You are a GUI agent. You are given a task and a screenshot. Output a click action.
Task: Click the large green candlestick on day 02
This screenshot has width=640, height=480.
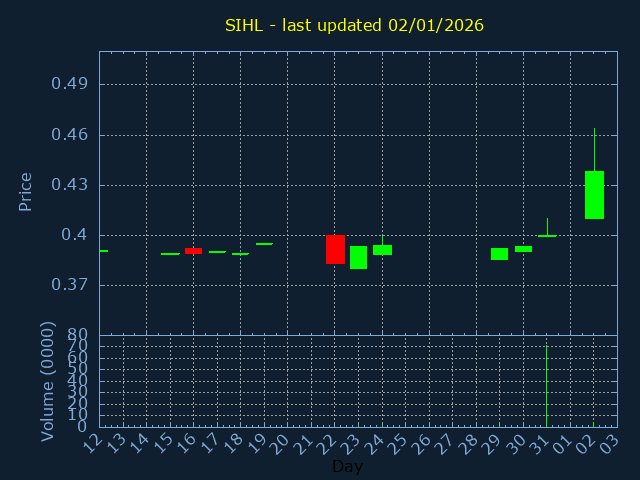(x=594, y=195)
